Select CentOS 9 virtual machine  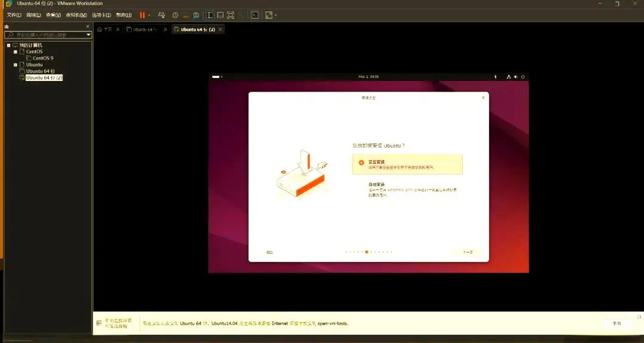coord(43,58)
